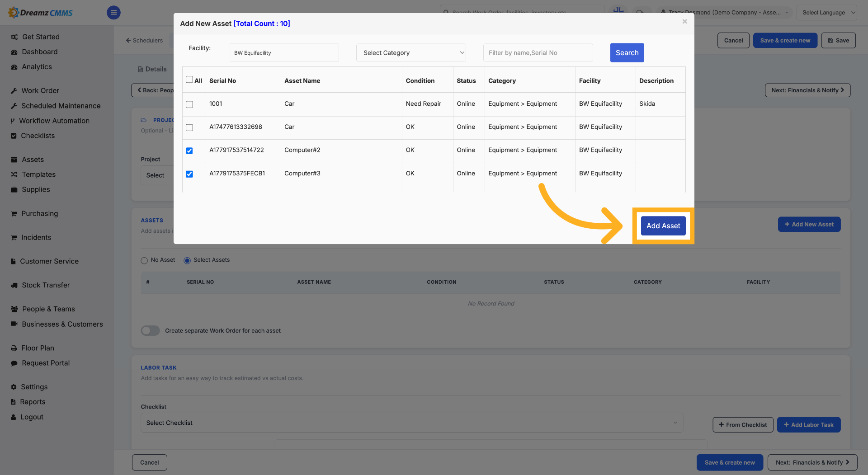Switch to the Details tab
Viewport: 868px width, 475px height.
click(152, 69)
